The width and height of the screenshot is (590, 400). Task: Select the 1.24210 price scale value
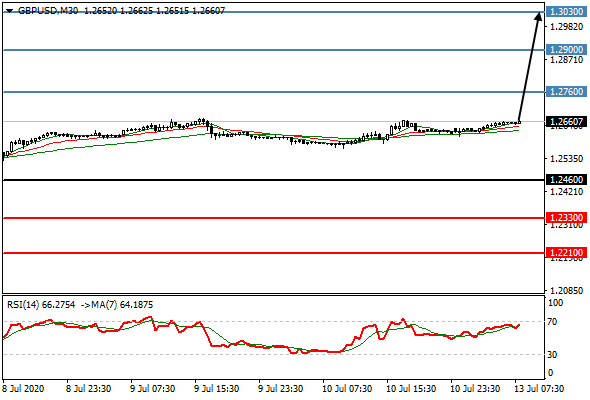(x=566, y=192)
